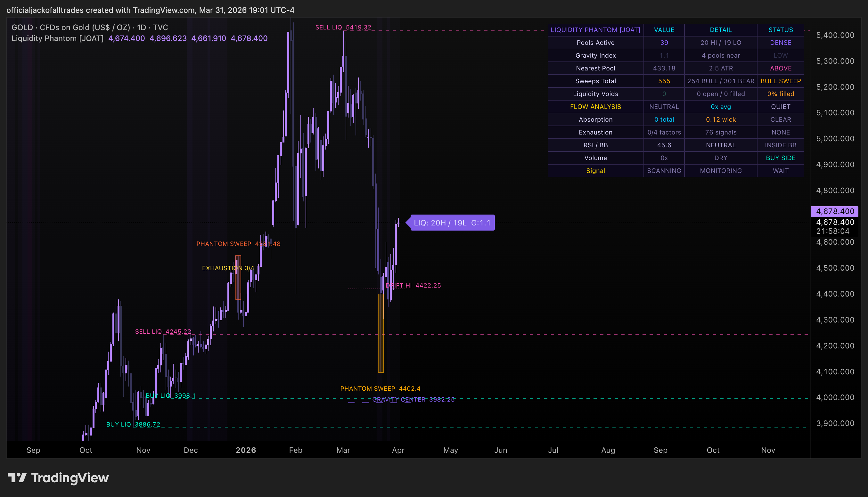Click the BUY LIQ 3998.1 label
The width and height of the screenshot is (868, 497).
[171, 395]
